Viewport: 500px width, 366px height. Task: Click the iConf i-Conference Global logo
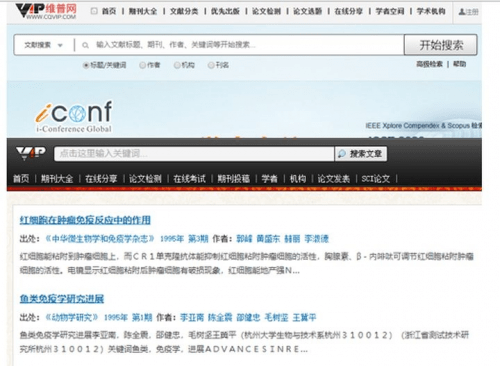pyautogui.click(x=74, y=117)
